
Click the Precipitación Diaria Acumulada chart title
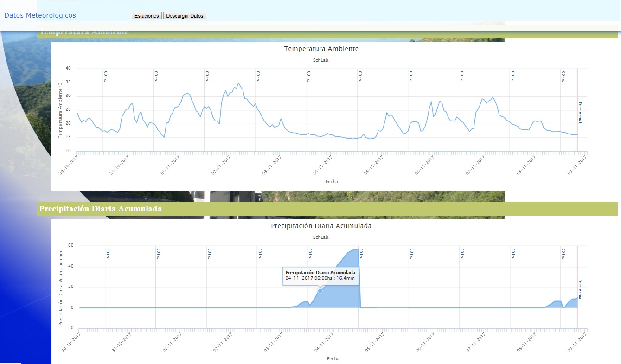(x=321, y=226)
